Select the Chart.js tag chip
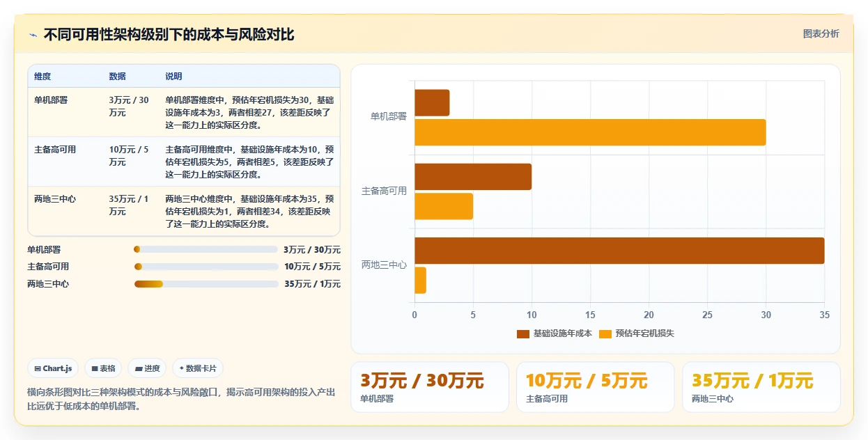 (x=53, y=368)
